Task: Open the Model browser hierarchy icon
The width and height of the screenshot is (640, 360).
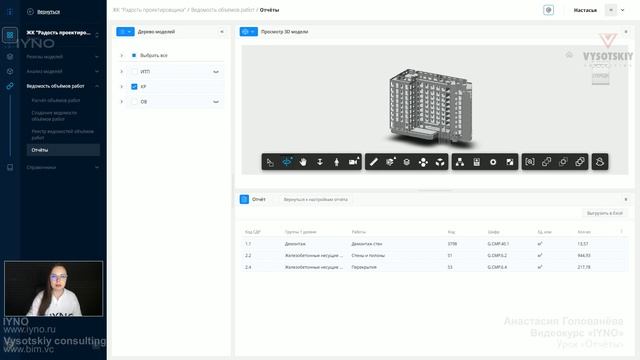Action: point(460,162)
